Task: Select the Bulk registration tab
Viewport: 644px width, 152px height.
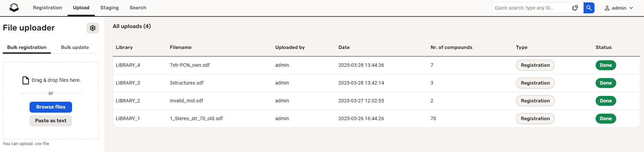Action: point(27,47)
